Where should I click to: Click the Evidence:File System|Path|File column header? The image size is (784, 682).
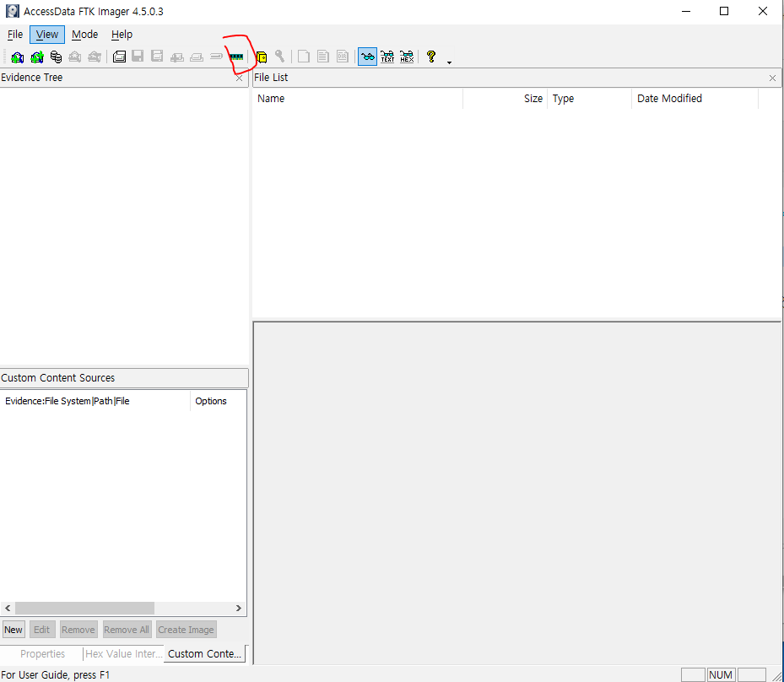[95, 401]
